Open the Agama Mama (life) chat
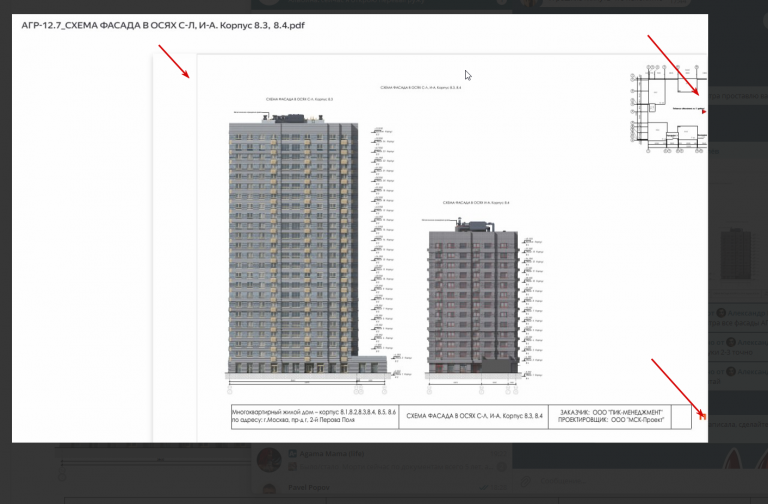The width and height of the screenshot is (768, 504). coord(382,460)
